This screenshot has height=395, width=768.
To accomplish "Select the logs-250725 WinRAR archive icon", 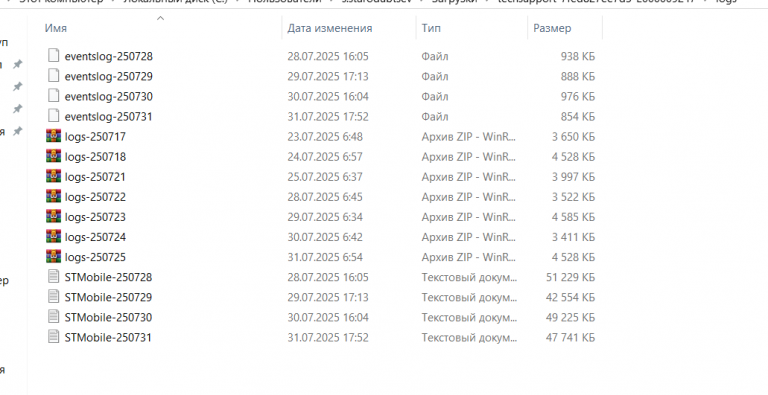I will pos(53,256).
